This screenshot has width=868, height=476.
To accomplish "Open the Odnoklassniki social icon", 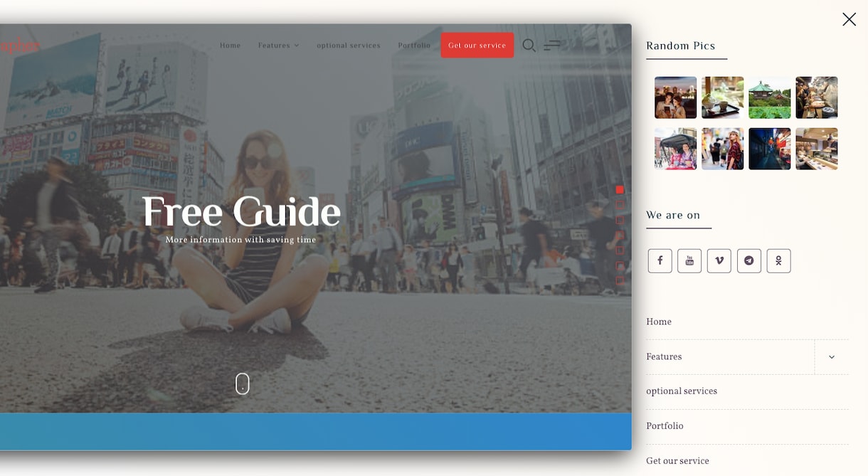I will pyautogui.click(x=779, y=260).
